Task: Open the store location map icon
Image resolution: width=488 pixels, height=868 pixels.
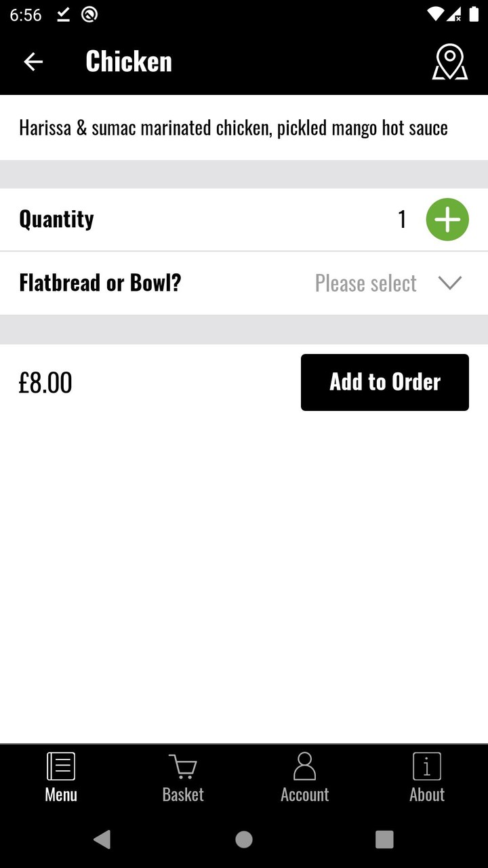Action: pyautogui.click(x=450, y=62)
